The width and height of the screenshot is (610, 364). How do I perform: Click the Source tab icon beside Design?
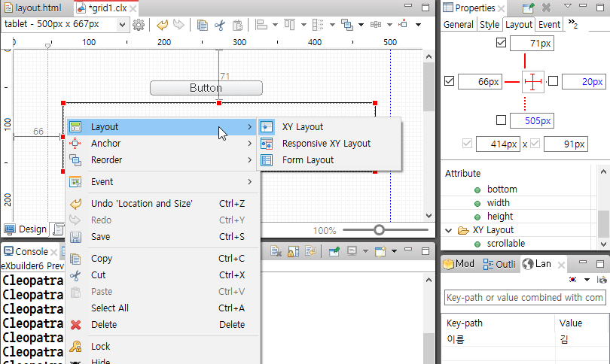(x=59, y=229)
